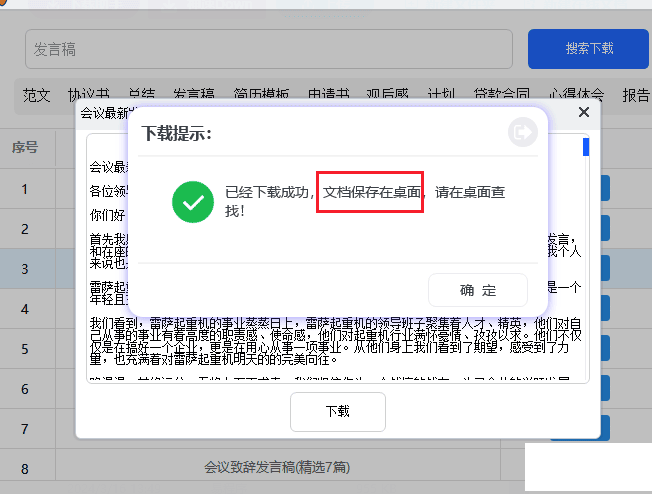Choose the 报告 category tab
The image size is (652, 494).
tap(636, 95)
